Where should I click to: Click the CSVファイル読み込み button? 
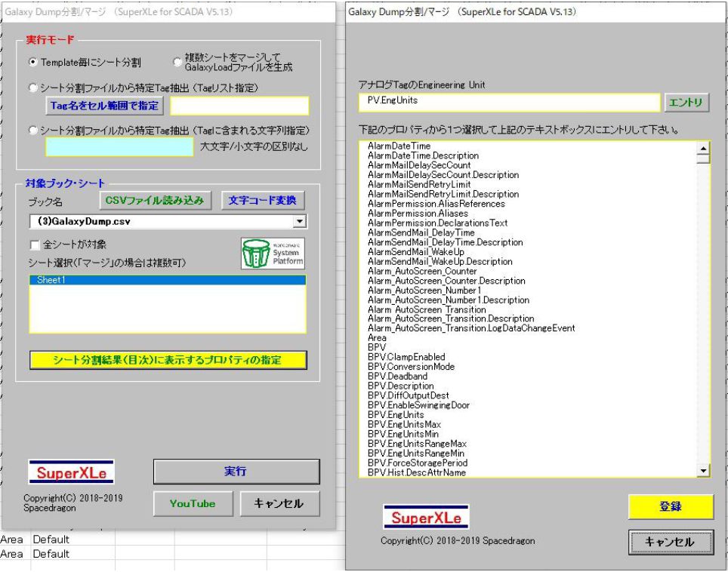click(x=155, y=201)
